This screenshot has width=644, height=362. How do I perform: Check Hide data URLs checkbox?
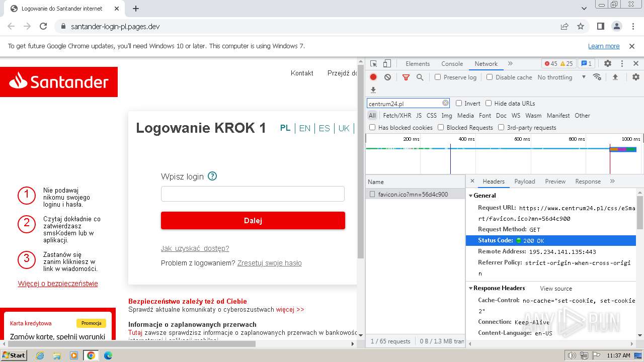(x=489, y=103)
